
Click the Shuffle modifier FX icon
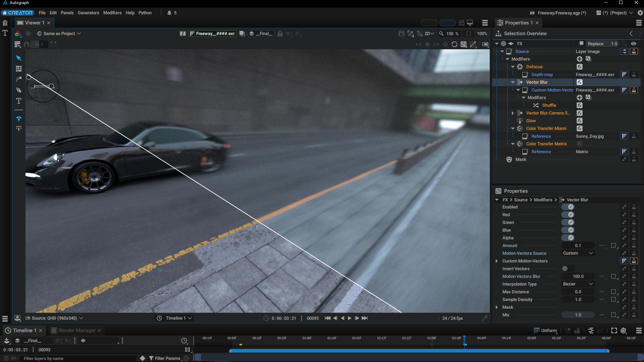coord(579,105)
